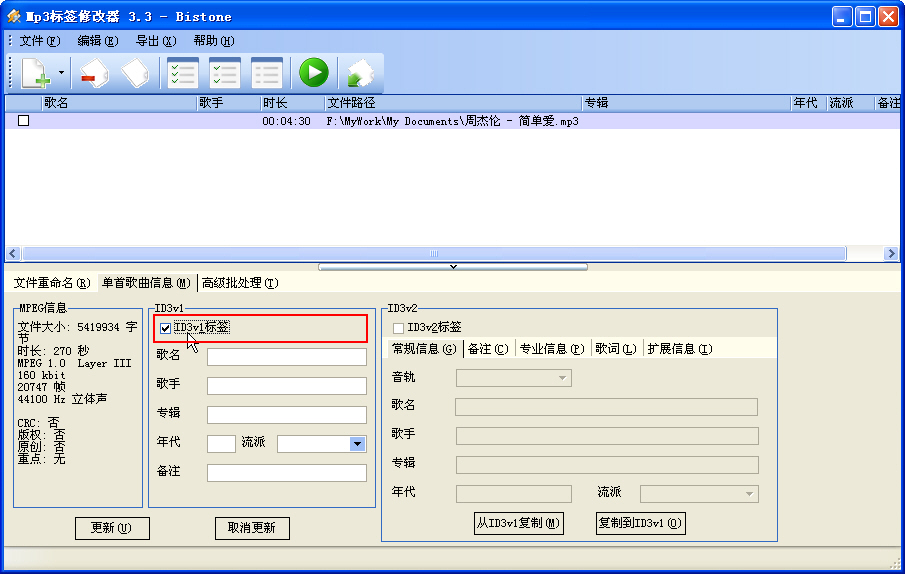Image resolution: width=905 pixels, height=574 pixels.
Task: Click the ID3v1 歌名 input field
Action: [x=286, y=357]
